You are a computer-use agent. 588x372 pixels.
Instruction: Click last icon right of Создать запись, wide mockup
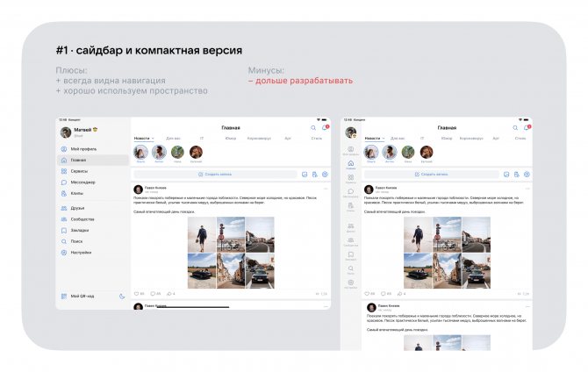click(x=325, y=175)
